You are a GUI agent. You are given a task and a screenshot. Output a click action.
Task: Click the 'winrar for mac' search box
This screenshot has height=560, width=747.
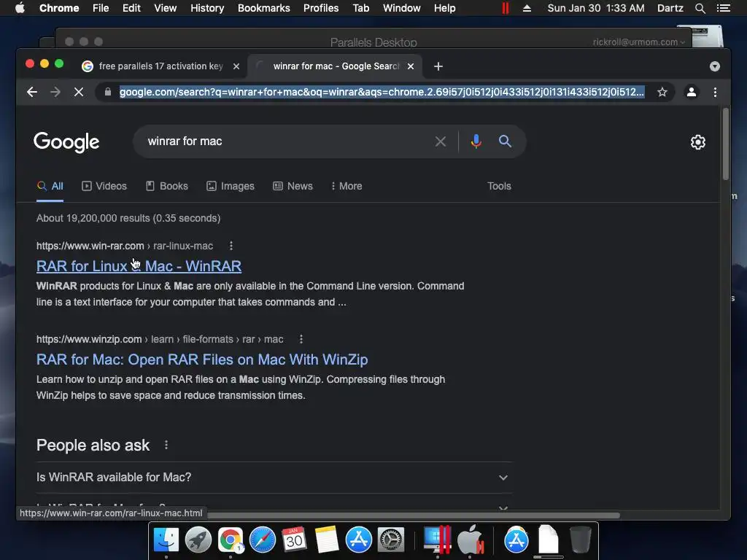(x=286, y=141)
